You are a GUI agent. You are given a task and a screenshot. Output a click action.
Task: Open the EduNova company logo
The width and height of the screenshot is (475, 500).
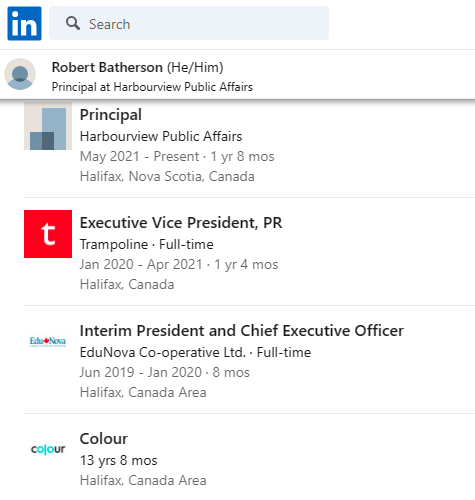(48, 342)
